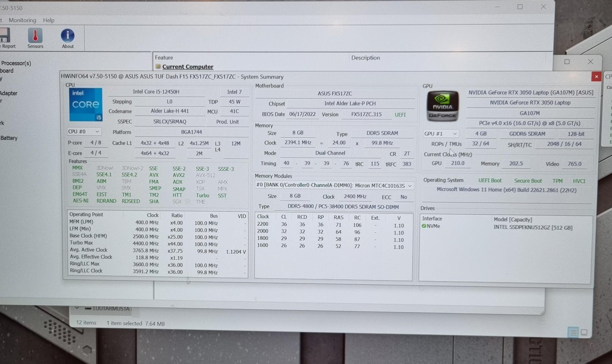This screenshot has width=612, height=364.
Task: Click the Feature column header
Action: (164, 57)
